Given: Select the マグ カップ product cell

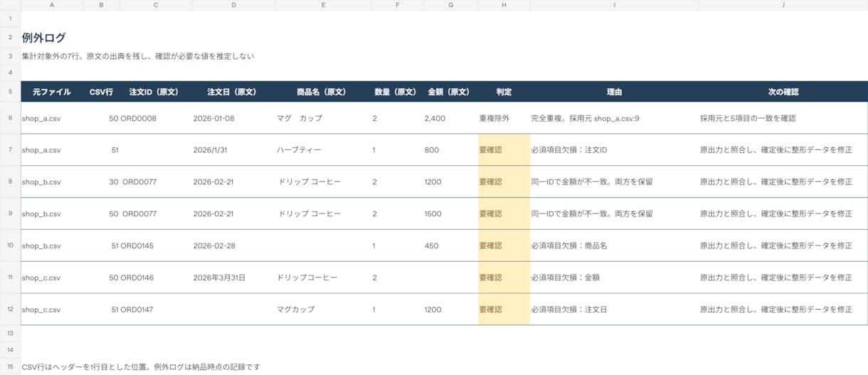Looking at the screenshot, I should tap(323, 118).
